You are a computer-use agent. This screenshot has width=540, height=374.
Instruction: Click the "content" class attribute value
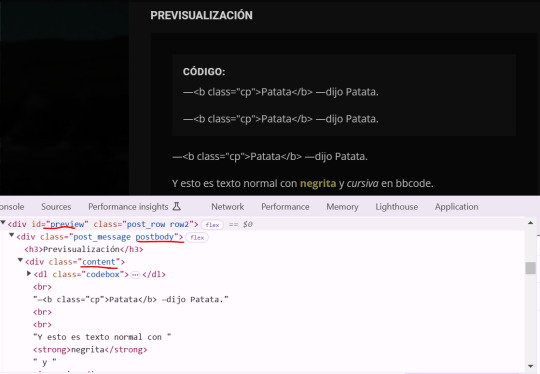(98, 262)
